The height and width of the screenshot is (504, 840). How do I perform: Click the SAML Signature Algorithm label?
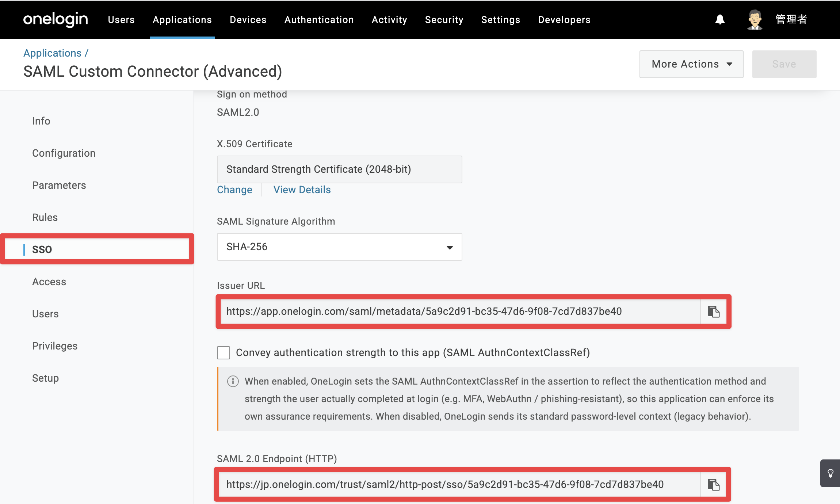click(x=276, y=221)
